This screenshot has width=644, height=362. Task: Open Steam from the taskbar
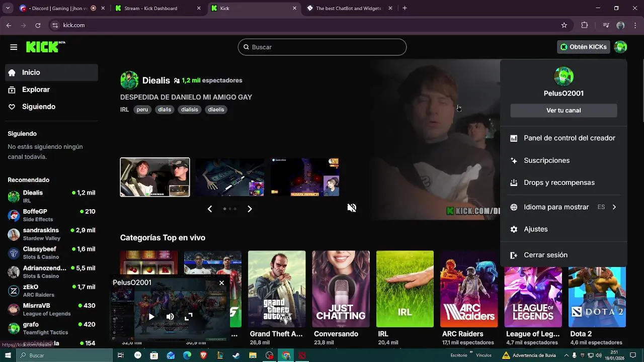coord(236,355)
